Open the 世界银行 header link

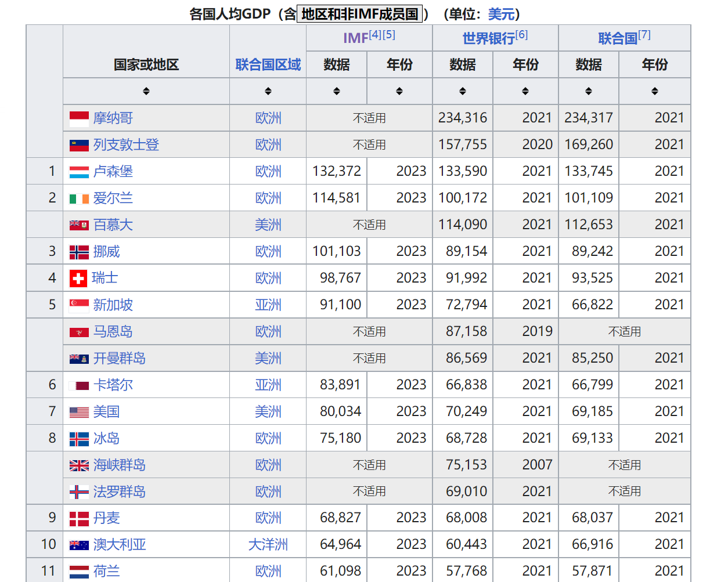489,38
